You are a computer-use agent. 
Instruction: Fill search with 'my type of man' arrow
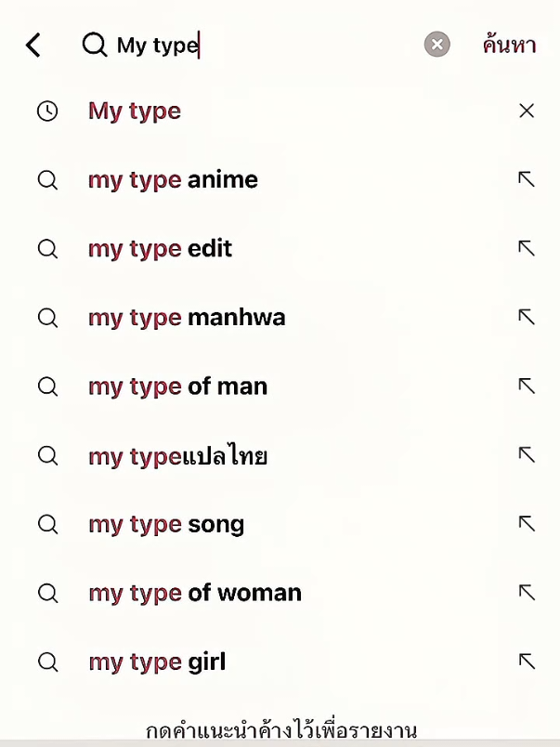(x=527, y=386)
